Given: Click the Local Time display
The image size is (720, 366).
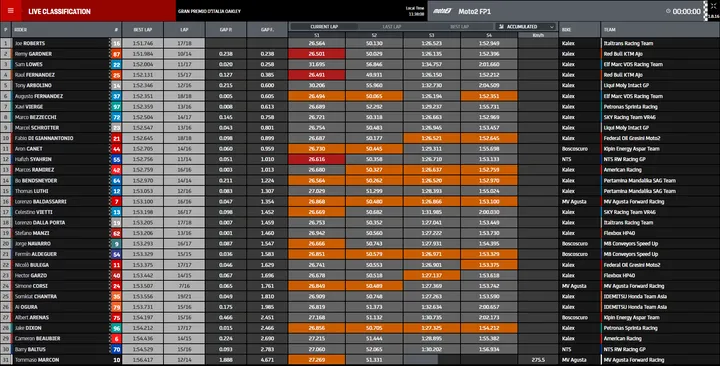Looking at the screenshot, I should coord(415,11).
